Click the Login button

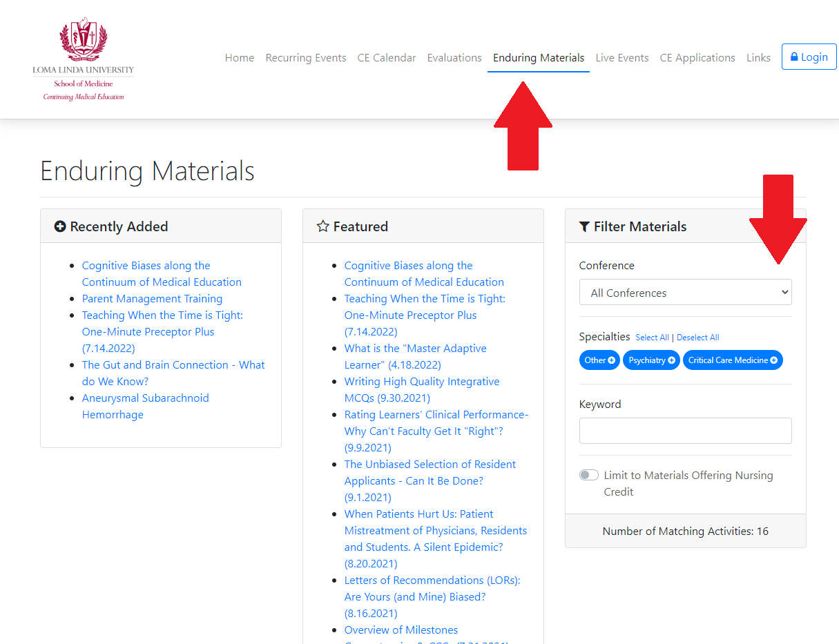pos(809,57)
